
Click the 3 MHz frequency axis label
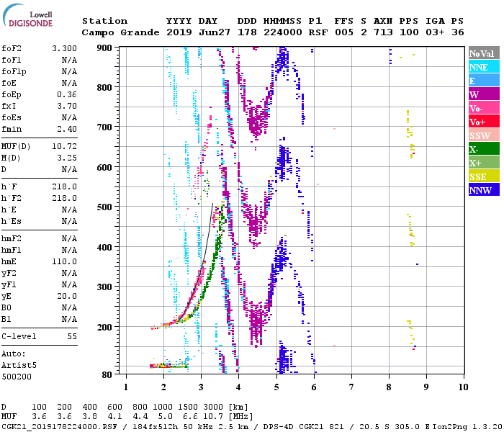point(201,387)
